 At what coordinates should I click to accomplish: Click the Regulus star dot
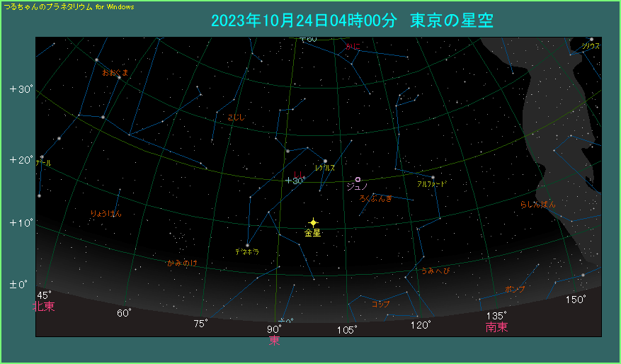[x=325, y=161]
